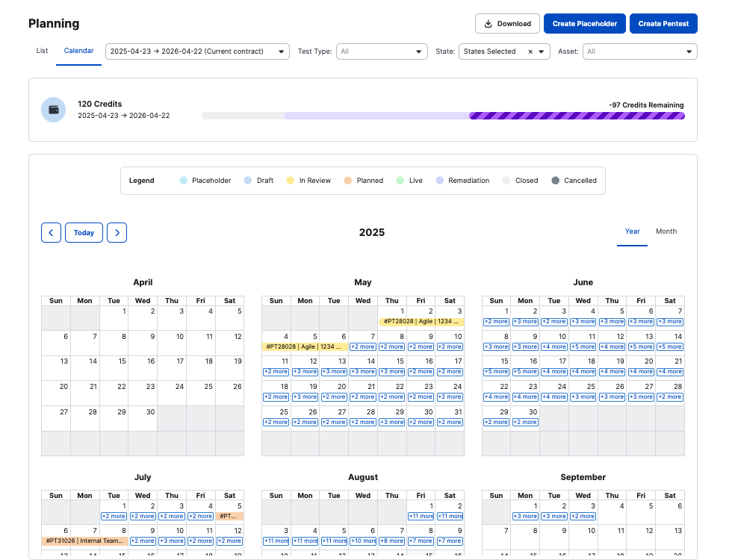Open #PT28028 Agile event on May 1
This screenshot has height=560, width=738.
tap(421, 322)
